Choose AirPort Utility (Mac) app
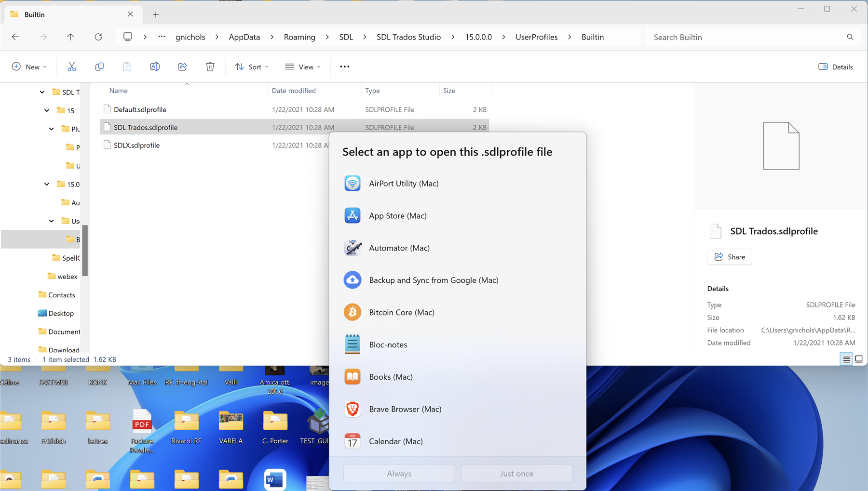Image resolution: width=868 pixels, height=491 pixels. [458, 184]
